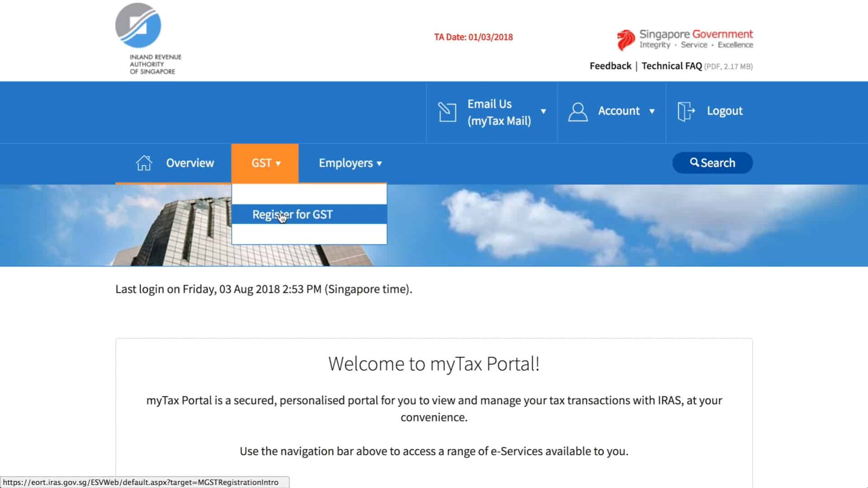The width and height of the screenshot is (868, 488).
Task: Click the TA Date display field
Action: tap(473, 36)
